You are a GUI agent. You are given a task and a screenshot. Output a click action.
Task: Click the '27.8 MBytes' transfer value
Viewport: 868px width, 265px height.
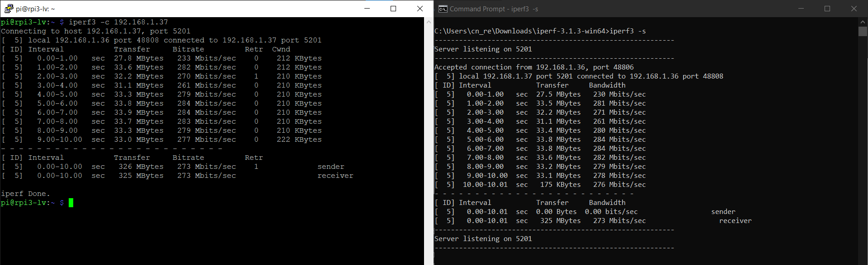pyautogui.click(x=139, y=58)
